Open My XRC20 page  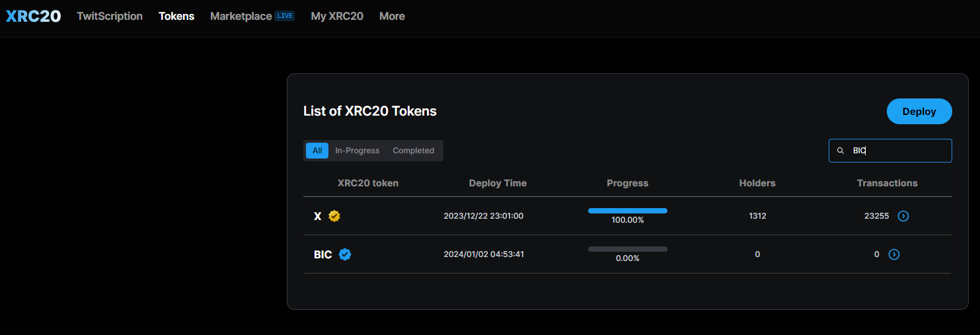(337, 17)
